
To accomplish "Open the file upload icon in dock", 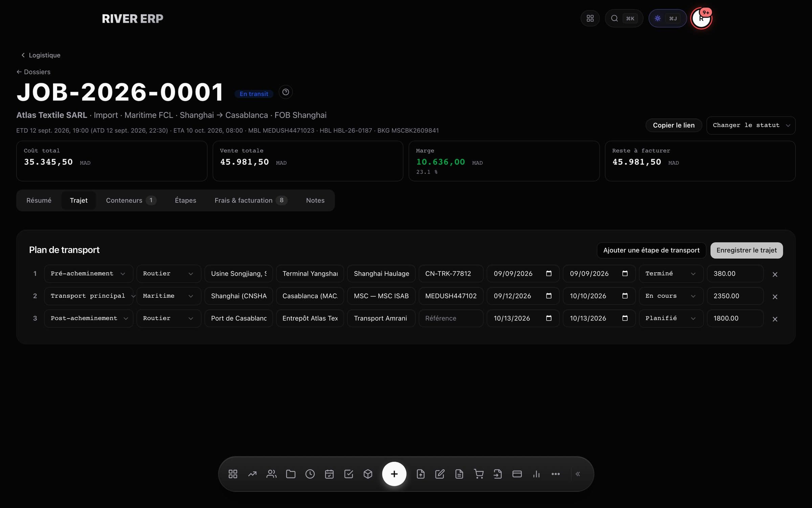I will (x=421, y=474).
